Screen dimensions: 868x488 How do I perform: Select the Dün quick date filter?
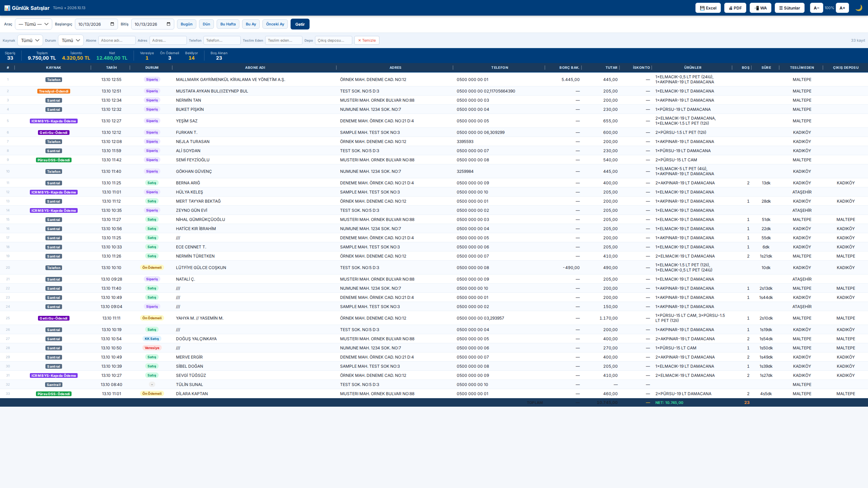point(206,24)
